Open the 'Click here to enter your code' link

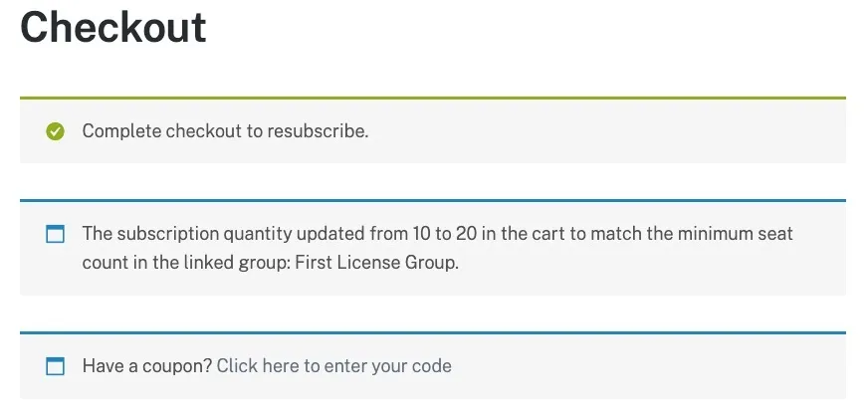click(x=333, y=365)
